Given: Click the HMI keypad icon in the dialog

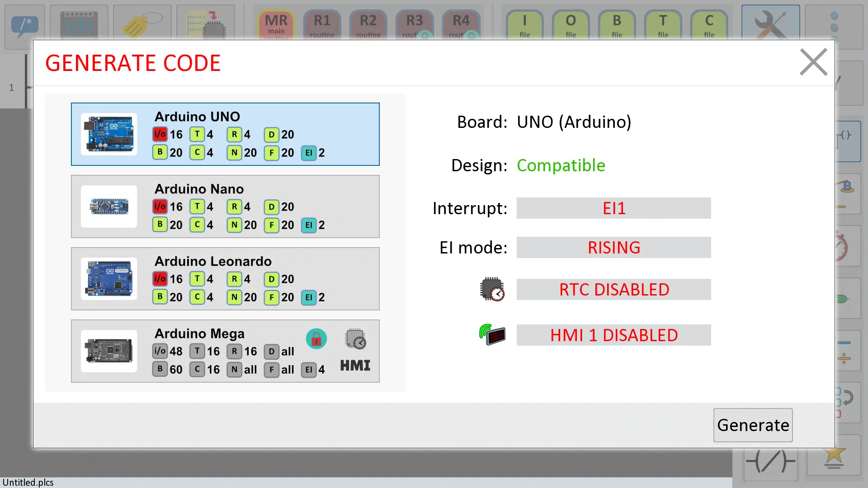Looking at the screenshot, I should click(492, 335).
